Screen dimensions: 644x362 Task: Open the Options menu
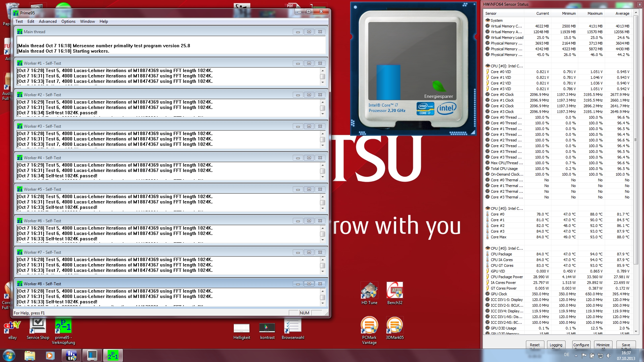(68, 21)
